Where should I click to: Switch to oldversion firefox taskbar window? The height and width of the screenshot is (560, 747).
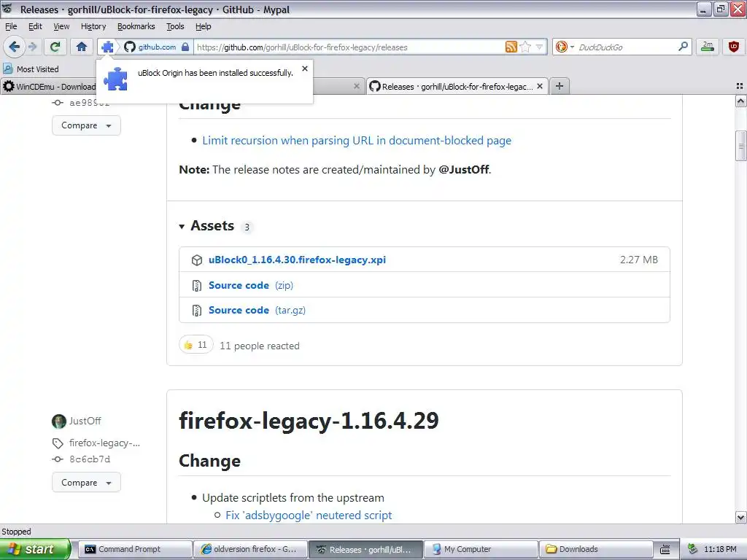click(x=251, y=550)
